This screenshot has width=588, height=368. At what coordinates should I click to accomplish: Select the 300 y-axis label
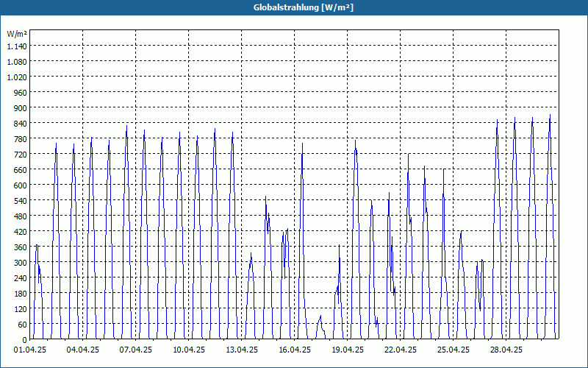(x=21, y=263)
